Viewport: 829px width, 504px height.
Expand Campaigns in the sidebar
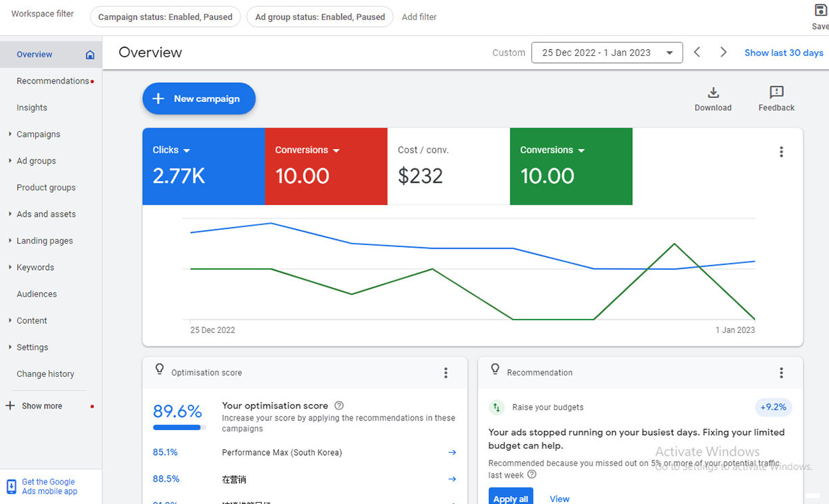click(x=38, y=134)
